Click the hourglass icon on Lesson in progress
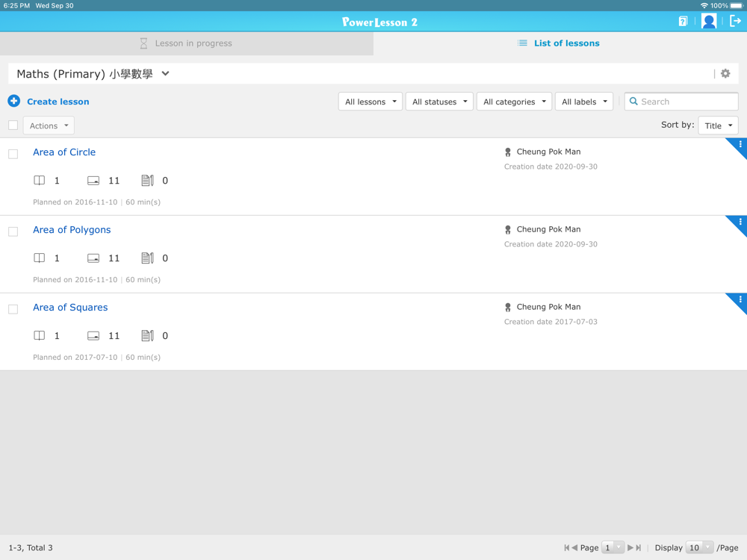The width and height of the screenshot is (747, 560). click(143, 43)
